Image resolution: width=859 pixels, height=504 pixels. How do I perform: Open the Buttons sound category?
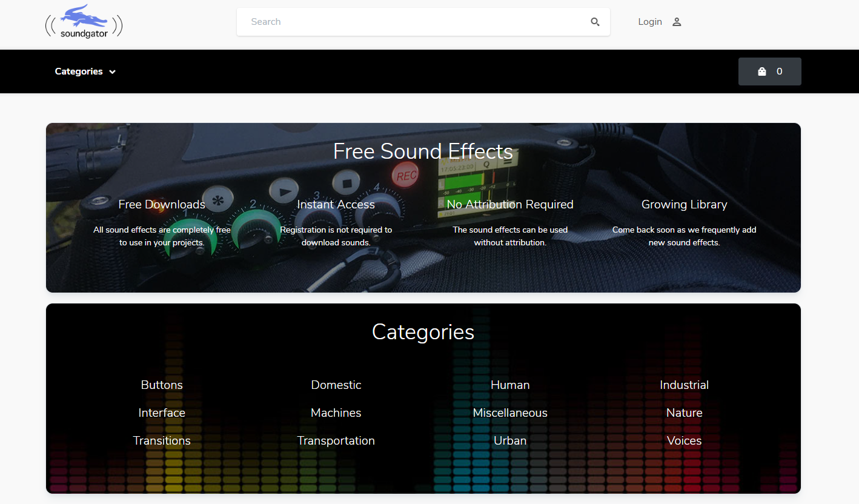click(x=162, y=385)
